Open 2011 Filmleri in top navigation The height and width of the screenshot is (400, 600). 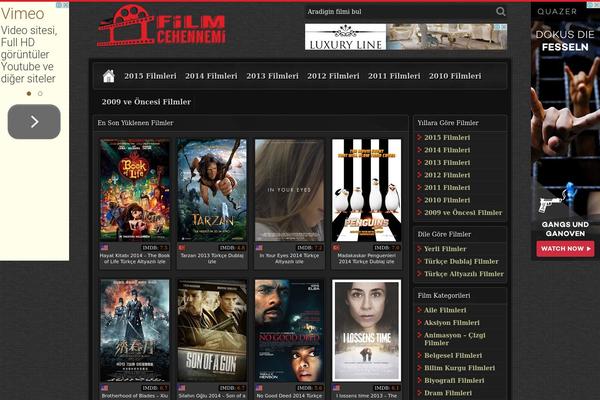pyautogui.click(x=394, y=76)
